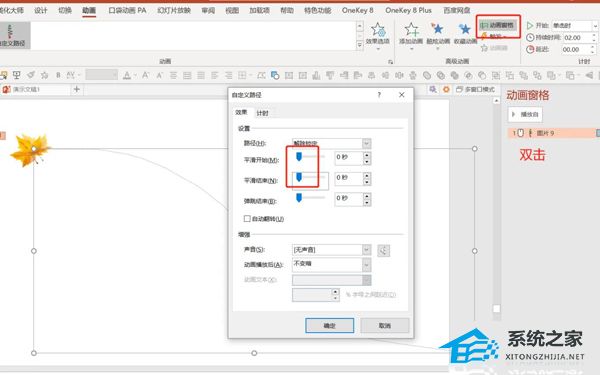Image resolution: width=600 pixels, height=375 pixels.
Task: Click the 收藏动画 favorite animation icon
Action: [465, 29]
